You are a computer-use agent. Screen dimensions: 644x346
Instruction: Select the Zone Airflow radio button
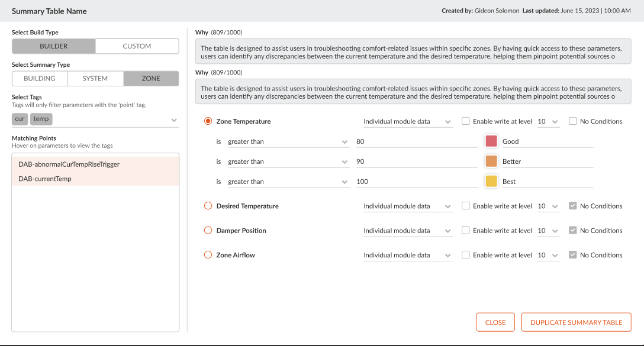tap(208, 255)
